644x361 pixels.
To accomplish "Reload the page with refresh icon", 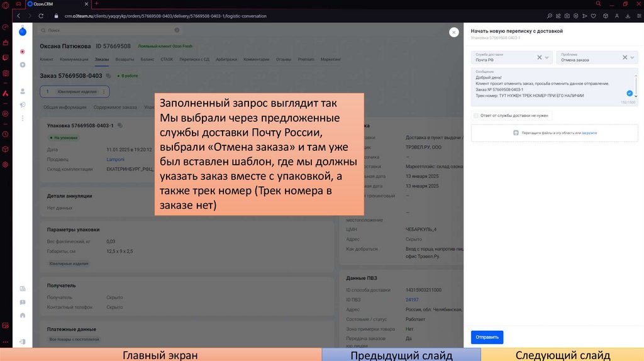I will tap(41, 16).
